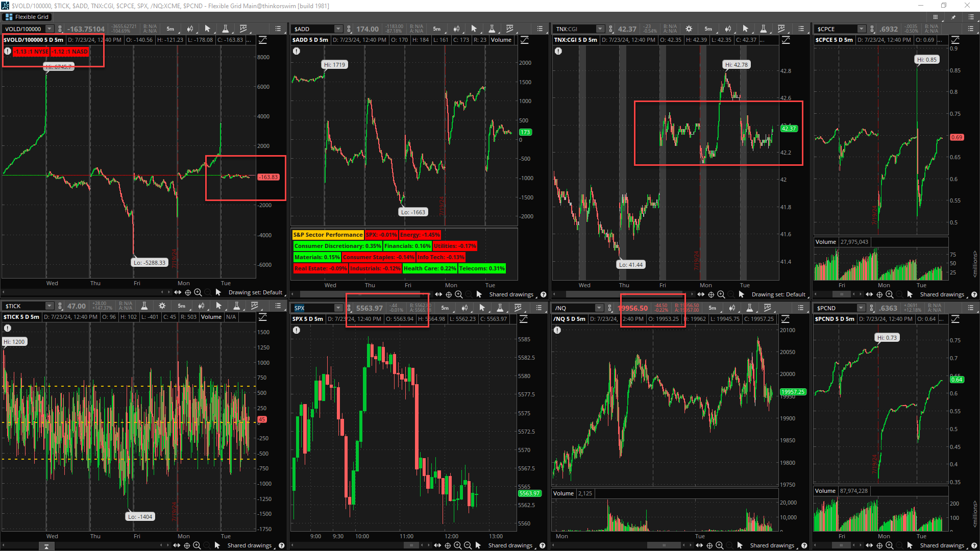Click Drawing set: Default under VOLD chart
The image size is (980, 551).
255,292
